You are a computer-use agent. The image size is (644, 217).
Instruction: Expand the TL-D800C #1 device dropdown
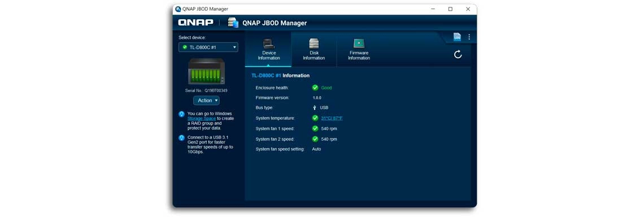tap(208, 47)
